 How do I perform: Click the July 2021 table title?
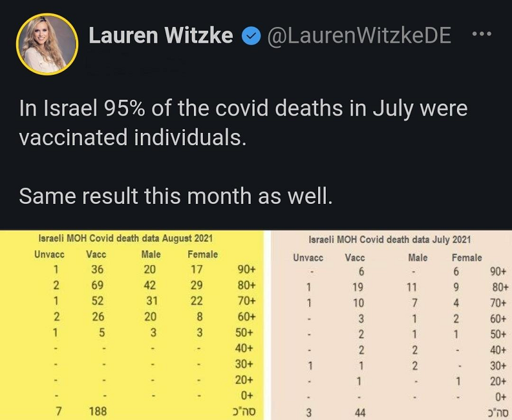tap(390, 240)
